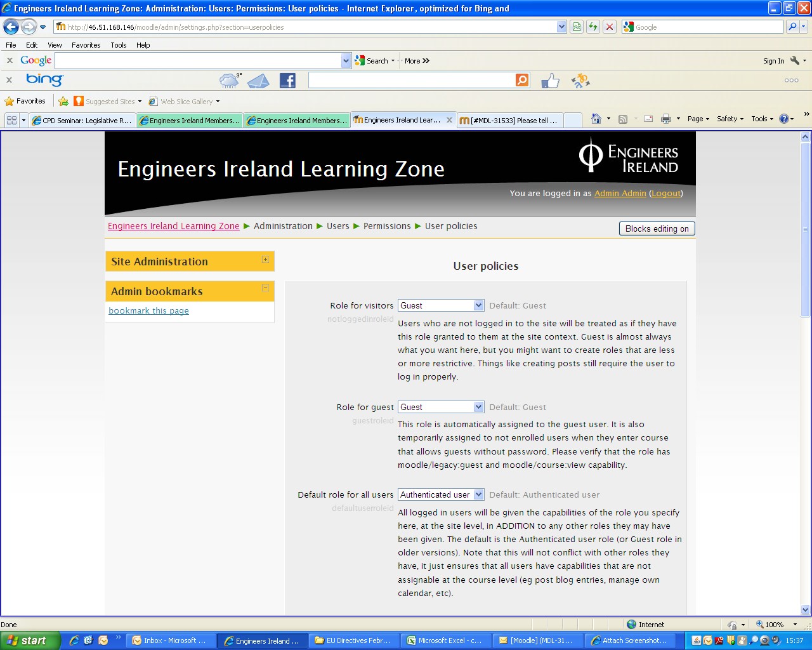This screenshot has height=650, width=812.
Task: Open the Web Slice Gallery dropdown
Action: click(218, 102)
